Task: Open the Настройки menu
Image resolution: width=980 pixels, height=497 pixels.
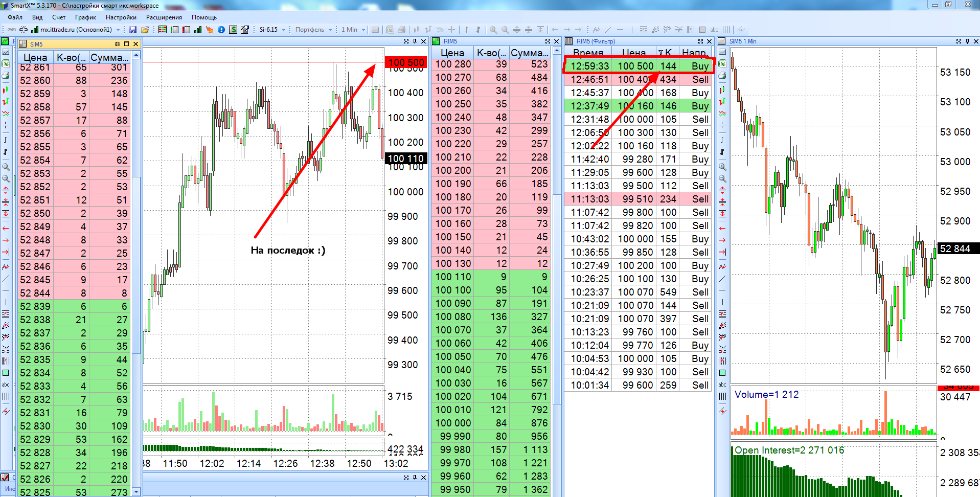Action: [x=121, y=17]
